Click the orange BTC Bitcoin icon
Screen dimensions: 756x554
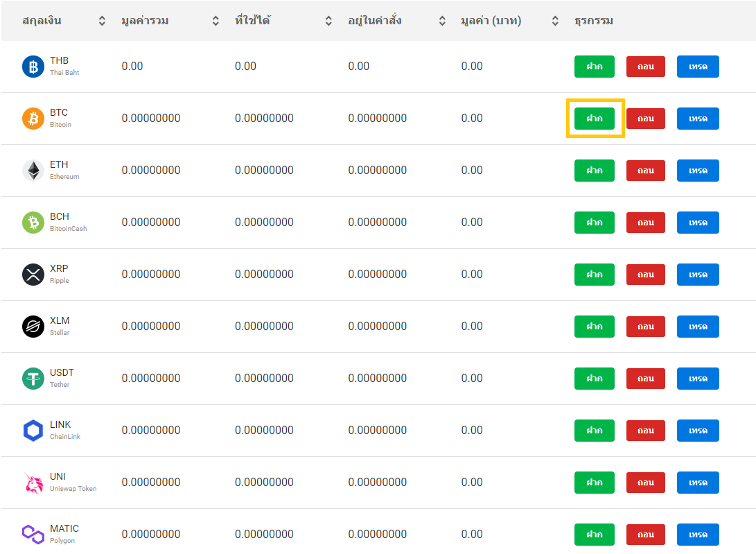[33, 119]
